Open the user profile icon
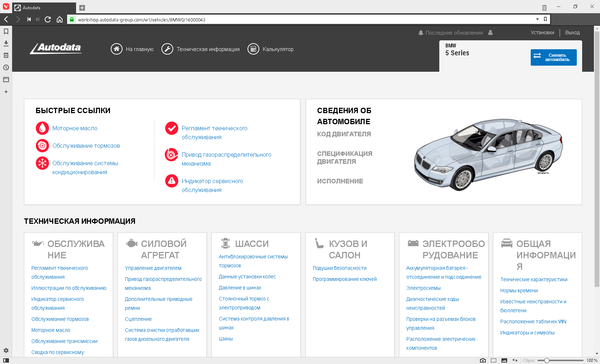The width and height of the screenshot is (600, 364). coord(490,32)
